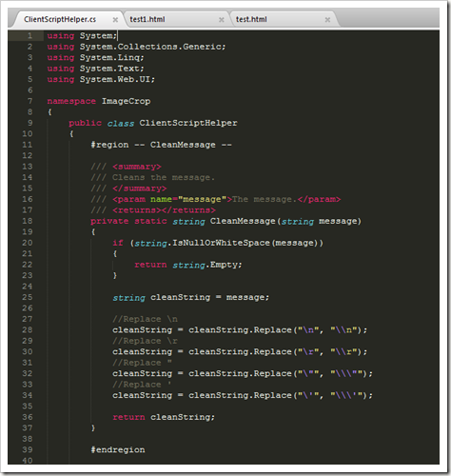Click the 'static' keyword on line 18
Image resolution: width=451 pixels, height=476 pixels.
(150, 221)
